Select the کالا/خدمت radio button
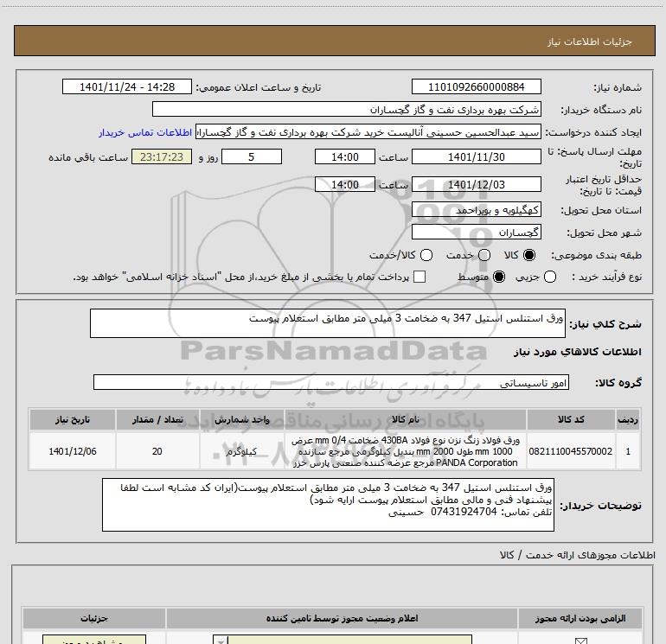Screen dimensions: 666x644 coord(426,255)
